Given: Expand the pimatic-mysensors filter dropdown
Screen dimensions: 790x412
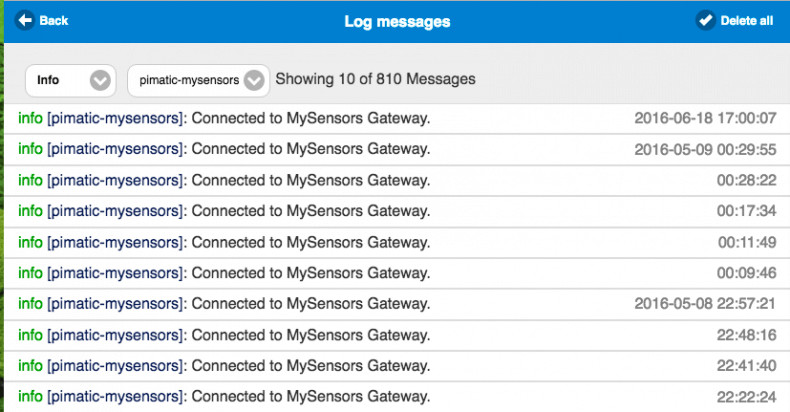Looking at the screenshot, I should tap(199, 80).
